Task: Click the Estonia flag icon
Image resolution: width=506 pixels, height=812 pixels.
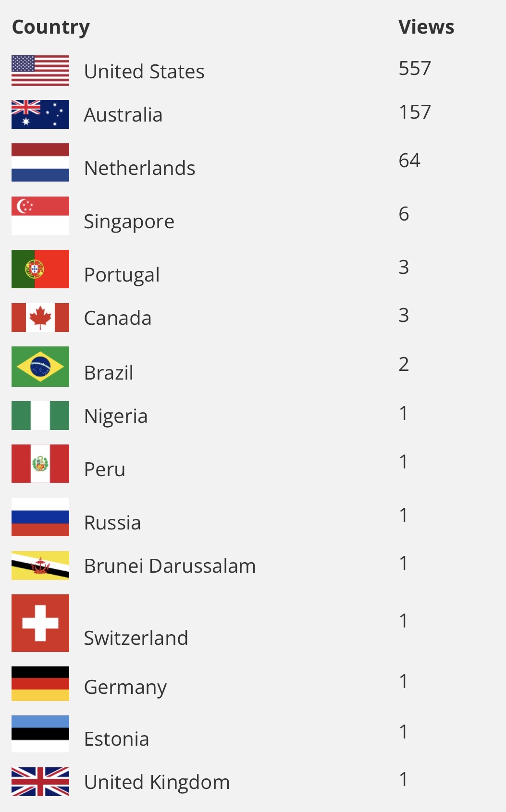Action: (40, 734)
